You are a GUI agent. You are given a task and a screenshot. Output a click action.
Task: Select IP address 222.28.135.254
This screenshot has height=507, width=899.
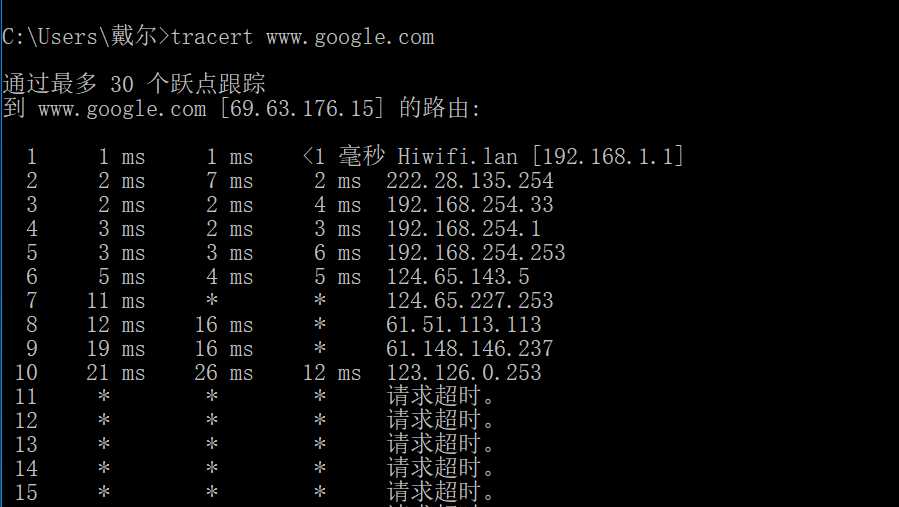(470, 181)
